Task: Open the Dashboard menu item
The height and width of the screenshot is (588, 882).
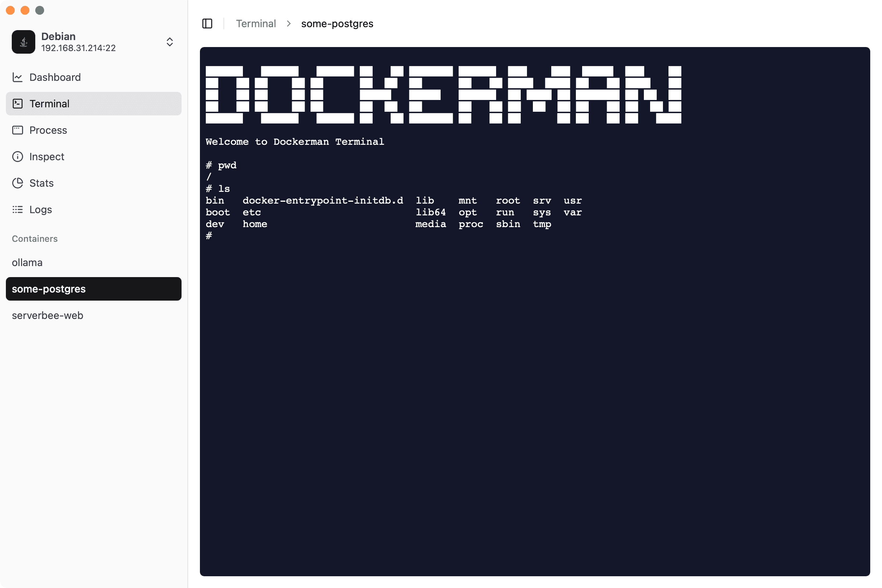Action: pos(55,77)
